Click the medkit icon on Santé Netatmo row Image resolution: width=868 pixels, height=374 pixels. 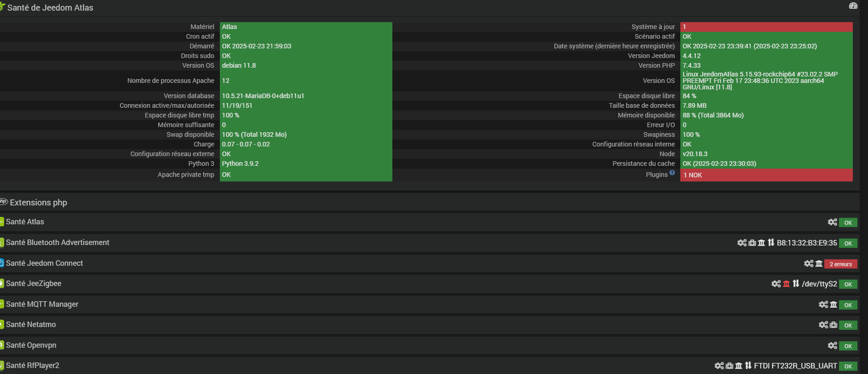tap(833, 325)
